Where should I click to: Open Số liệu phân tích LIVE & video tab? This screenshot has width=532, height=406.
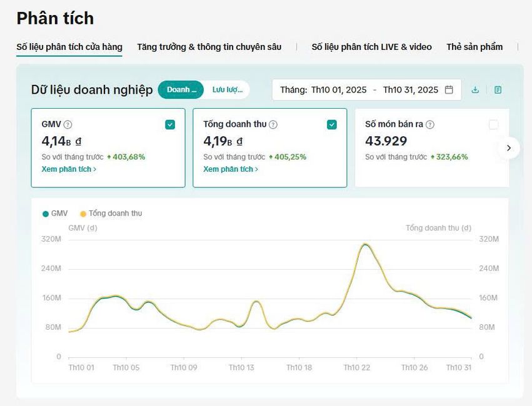371,47
